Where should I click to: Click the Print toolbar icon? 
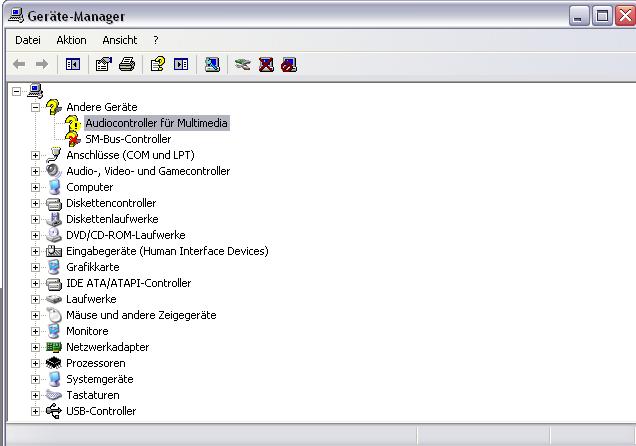tap(127, 64)
